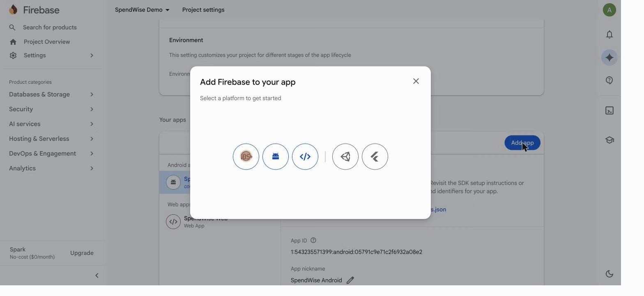Open notifications bell
This screenshot has height=296, width=644.
[609, 34]
